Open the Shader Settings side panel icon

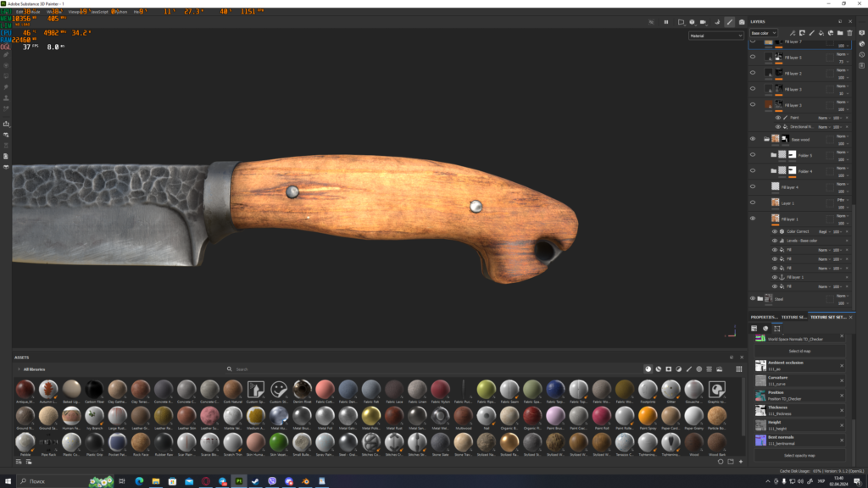point(862,44)
